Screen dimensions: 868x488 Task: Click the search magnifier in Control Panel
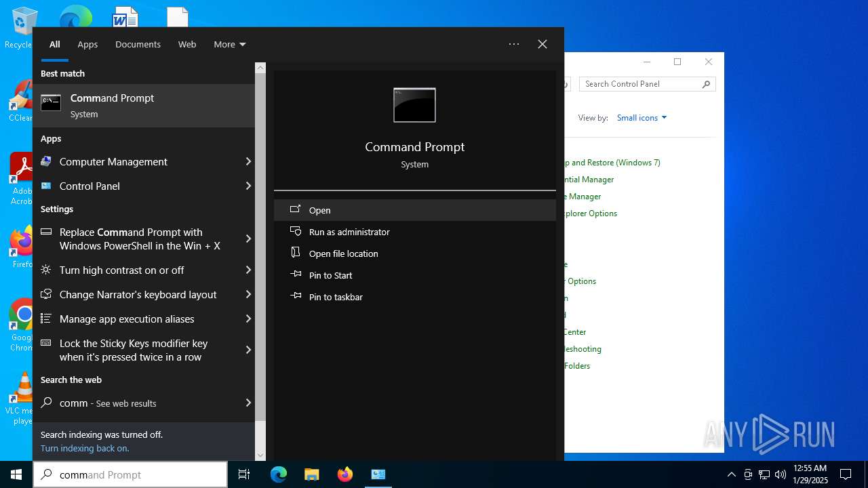click(x=706, y=84)
